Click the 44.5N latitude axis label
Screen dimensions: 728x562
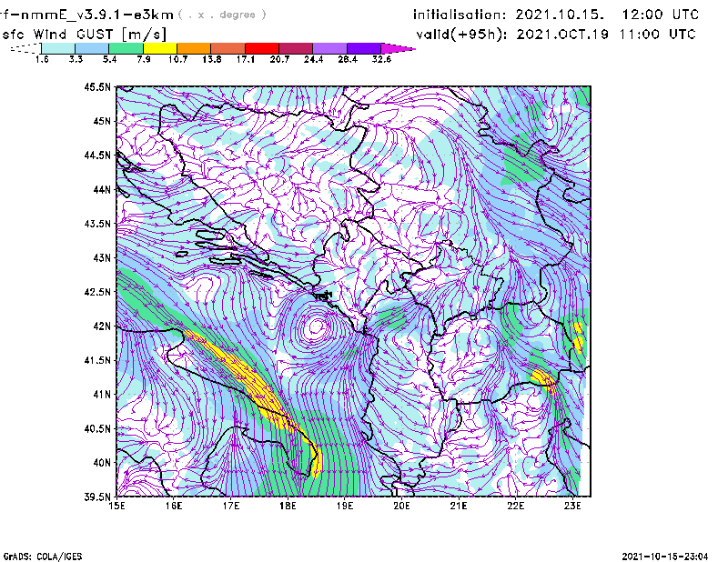tap(97, 155)
